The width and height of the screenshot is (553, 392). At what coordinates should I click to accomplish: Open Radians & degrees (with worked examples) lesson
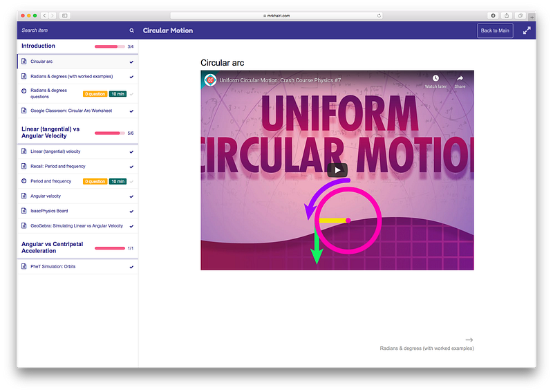pos(77,76)
